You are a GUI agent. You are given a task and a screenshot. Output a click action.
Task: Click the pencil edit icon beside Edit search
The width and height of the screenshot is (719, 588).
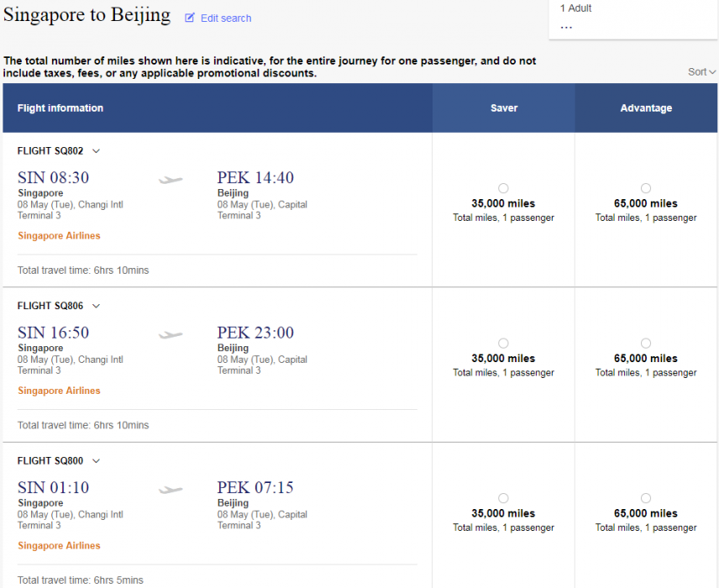tap(190, 18)
